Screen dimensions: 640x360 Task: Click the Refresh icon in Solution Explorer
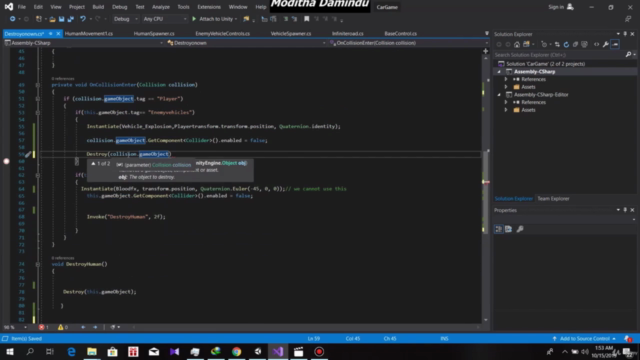tap(566, 44)
